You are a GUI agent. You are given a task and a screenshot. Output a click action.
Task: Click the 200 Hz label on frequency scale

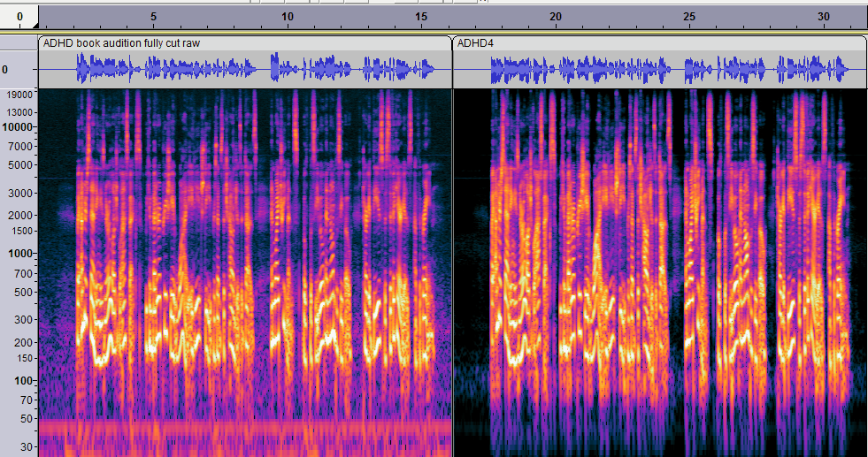(24, 342)
